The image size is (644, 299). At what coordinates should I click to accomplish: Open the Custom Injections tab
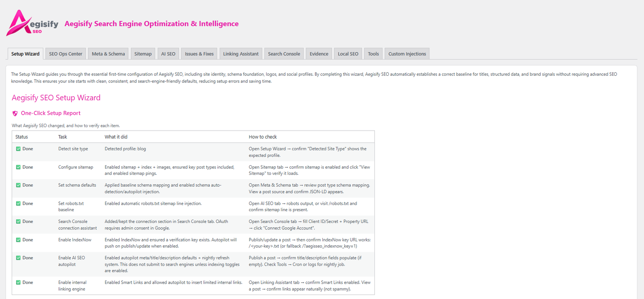(407, 54)
